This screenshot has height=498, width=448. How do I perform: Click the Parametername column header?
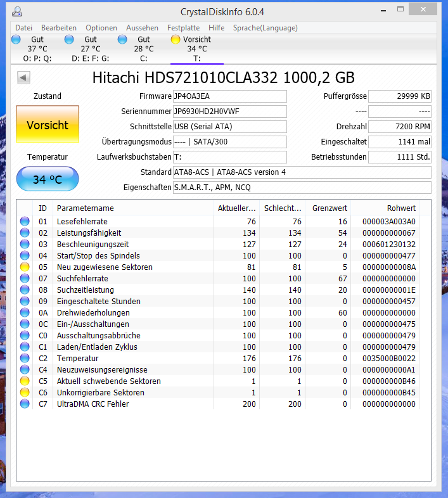click(133, 208)
